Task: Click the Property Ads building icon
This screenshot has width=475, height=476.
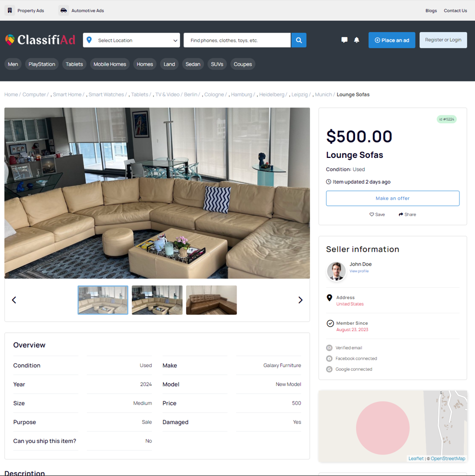Action: click(9, 10)
